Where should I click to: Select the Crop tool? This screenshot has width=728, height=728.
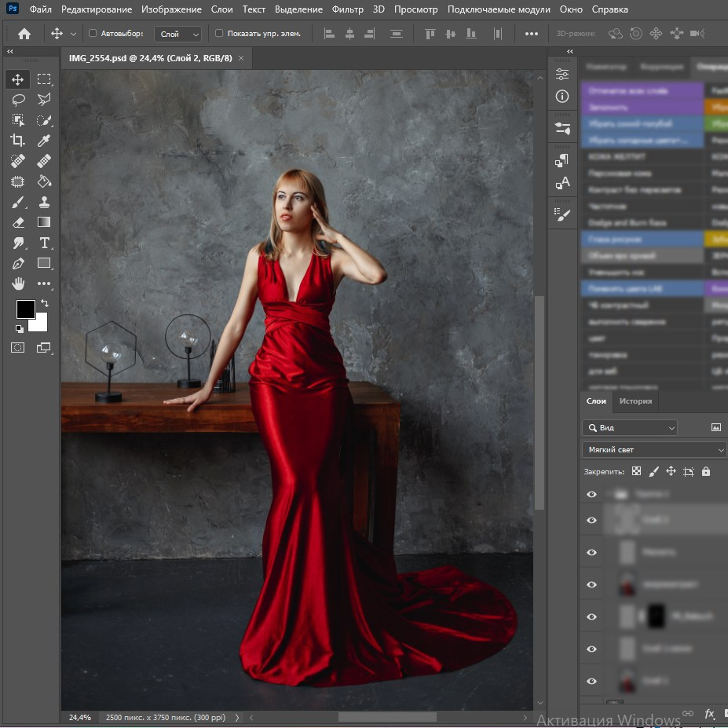tap(17, 141)
